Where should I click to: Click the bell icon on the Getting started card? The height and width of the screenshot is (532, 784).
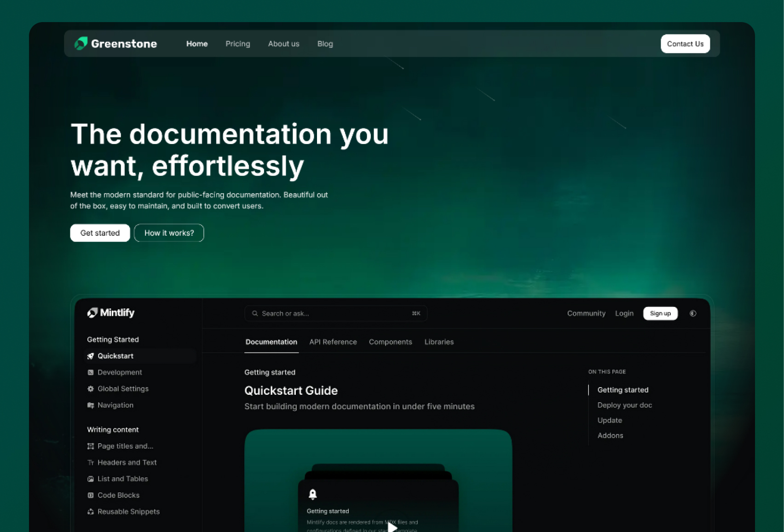click(x=313, y=494)
